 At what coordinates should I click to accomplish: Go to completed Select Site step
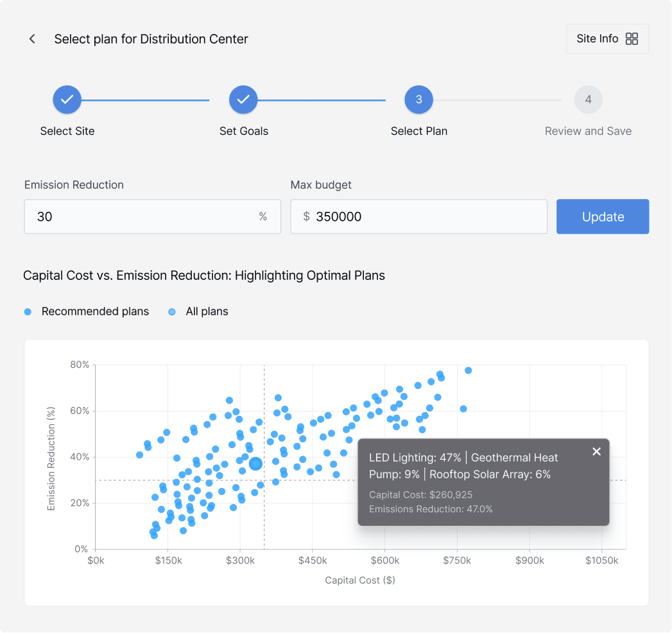pos(67,100)
